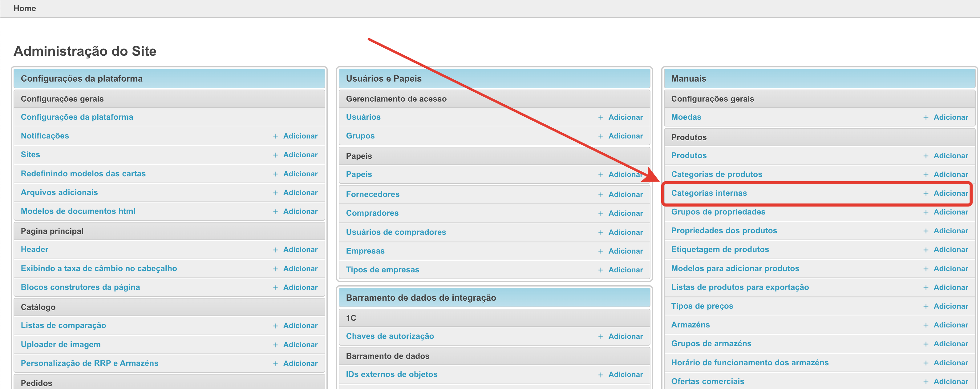This screenshot has height=389, width=980.
Task: Click Adicionar for Grupos
Action: click(x=625, y=136)
